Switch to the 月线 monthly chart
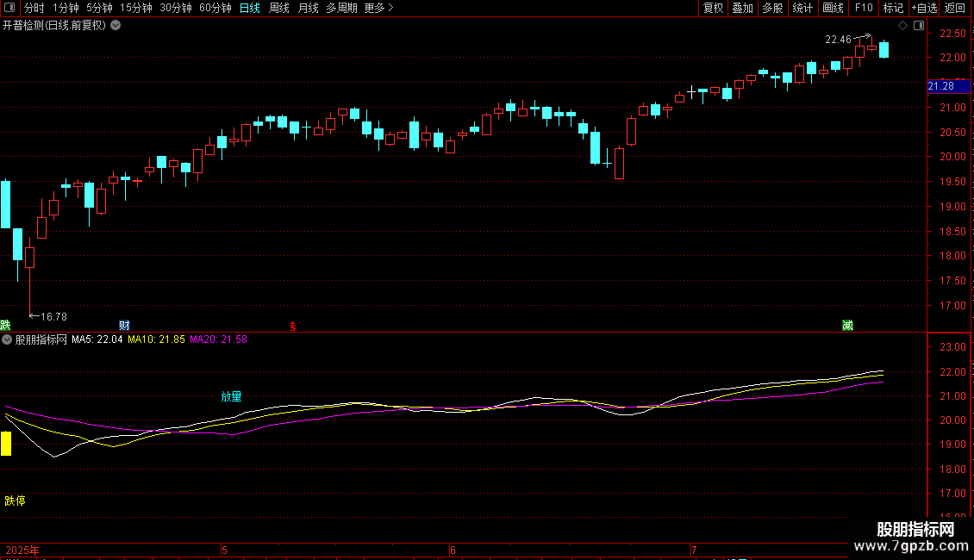The width and height of the screenshot is (974, 560). point(308,8)
